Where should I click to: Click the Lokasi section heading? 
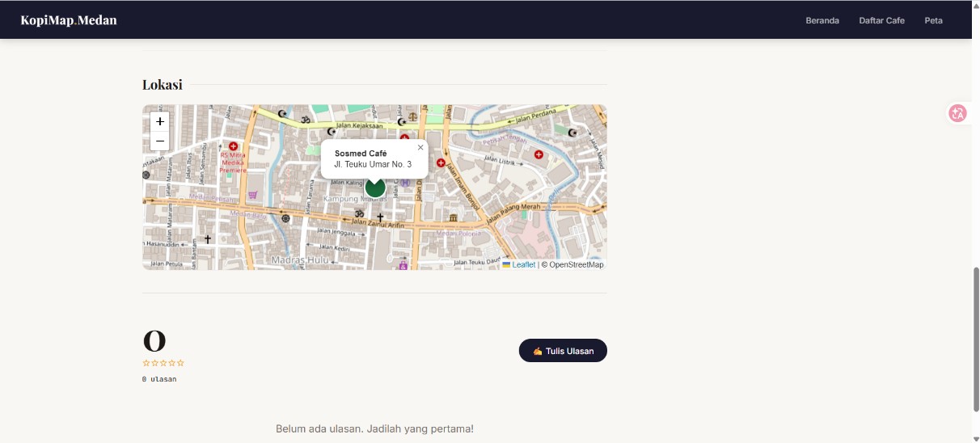[163, 84]
